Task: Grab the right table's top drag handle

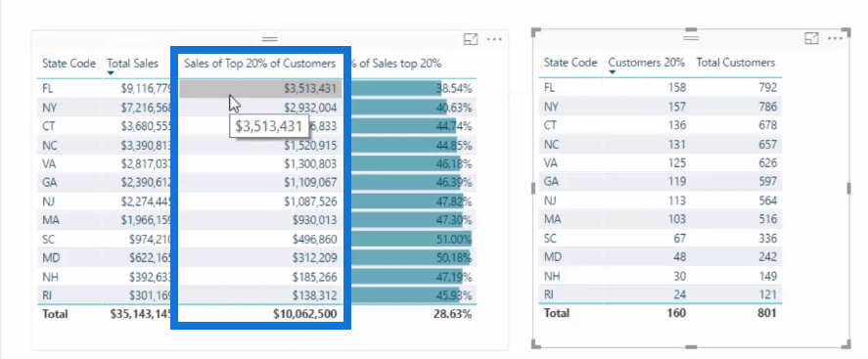Action: (691, 37)
